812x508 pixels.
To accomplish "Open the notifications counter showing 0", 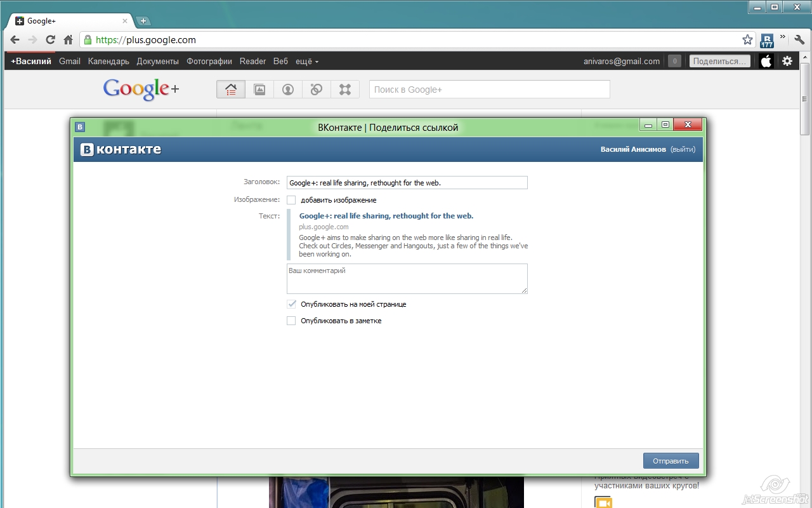I will (x=674, y=62).
